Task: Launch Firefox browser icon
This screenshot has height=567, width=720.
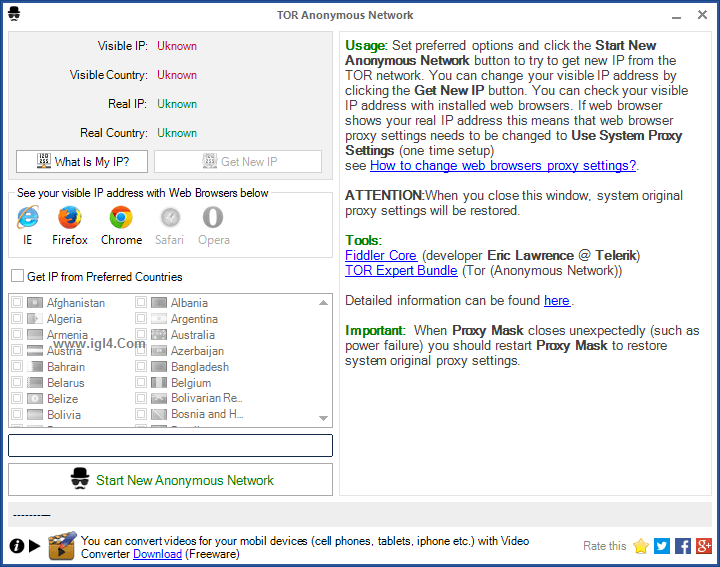Action: (70, 217)
